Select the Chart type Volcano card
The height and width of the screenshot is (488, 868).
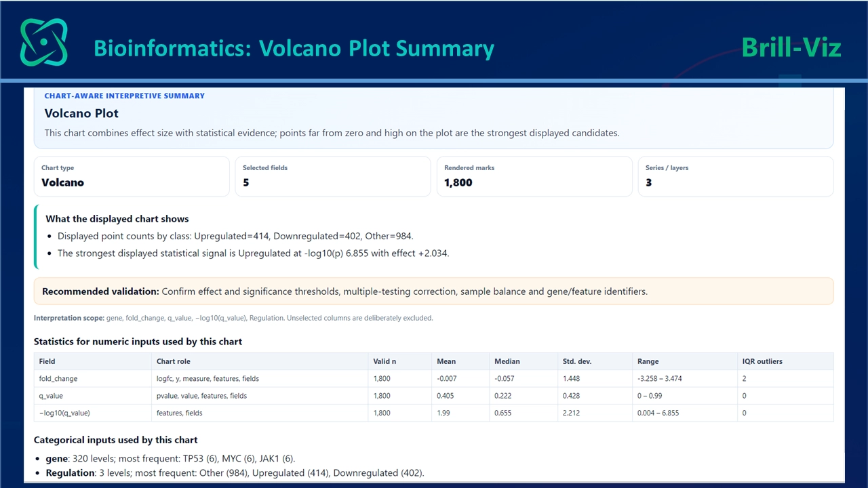(x=132, y=176)
